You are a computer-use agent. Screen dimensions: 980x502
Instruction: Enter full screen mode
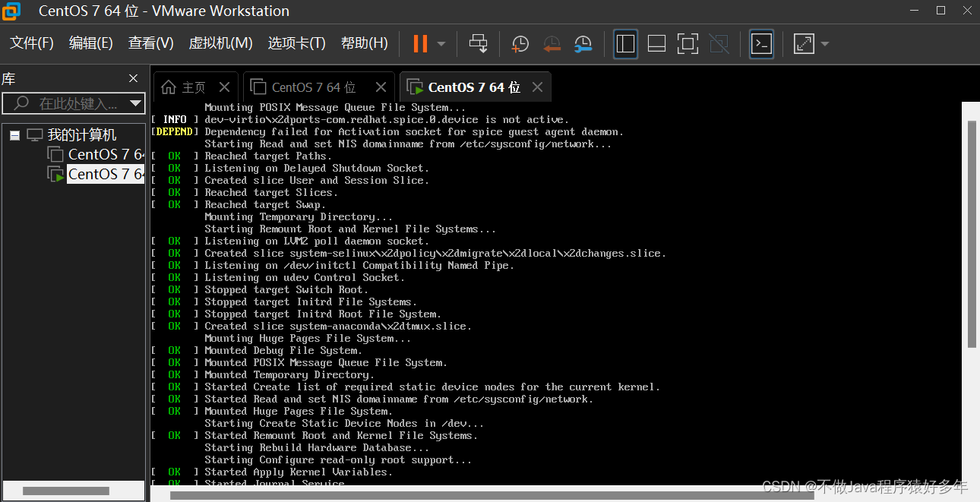(x=688, y=43)
